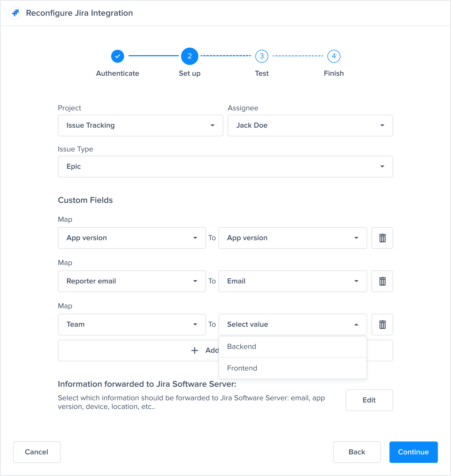Go to step 4 Finish circle
Viewport: 451px width, 476px height.
tap(334, 56)
